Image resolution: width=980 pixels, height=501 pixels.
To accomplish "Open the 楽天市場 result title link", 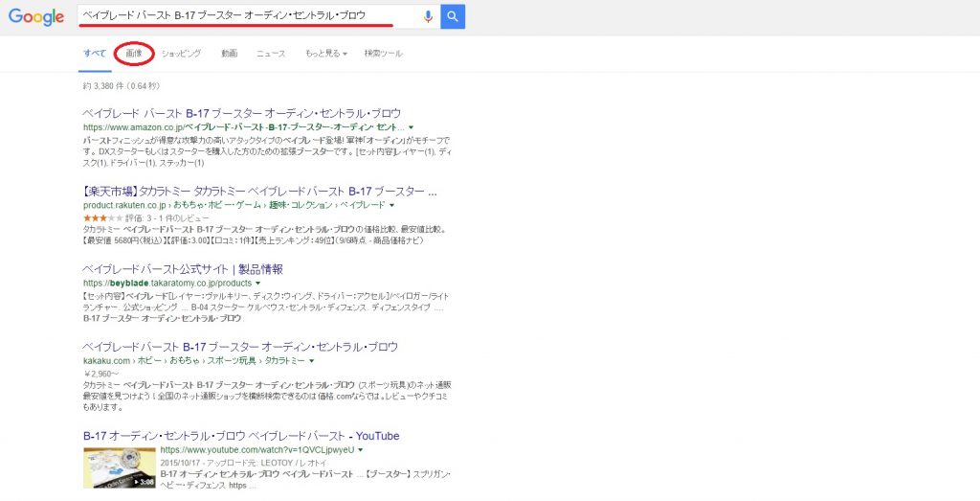I will tap(260, 192).
